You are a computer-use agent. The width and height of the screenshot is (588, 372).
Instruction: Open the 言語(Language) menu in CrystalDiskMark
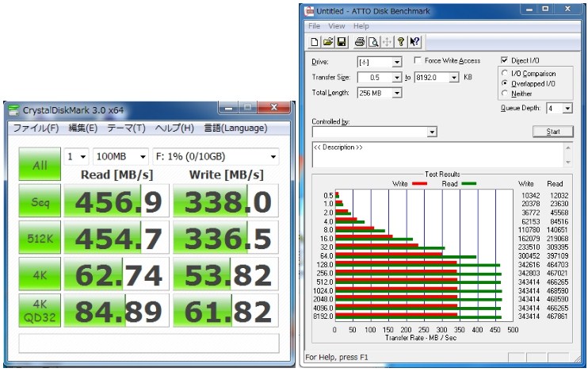[x=235, y=128]
